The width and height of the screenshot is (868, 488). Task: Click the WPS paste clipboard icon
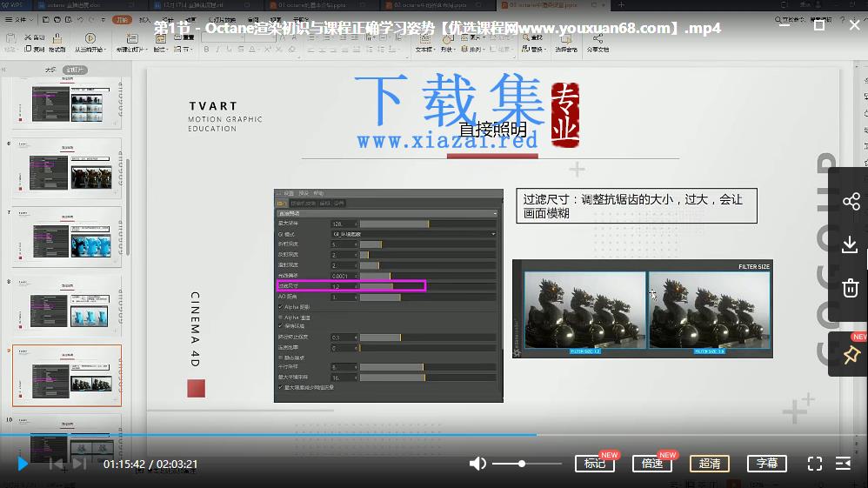point(10,39)
